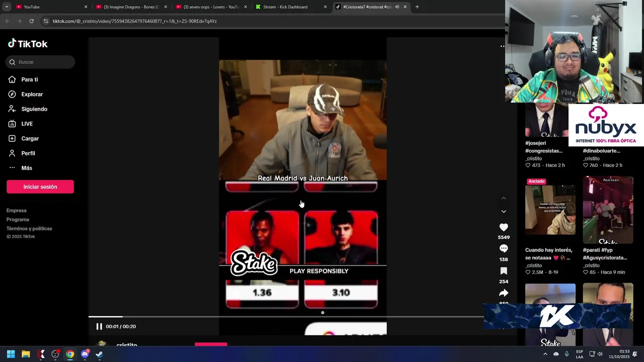
Task: Switch to the Stream - Kick Dashboard tab
Action: [x=291, y=7]
